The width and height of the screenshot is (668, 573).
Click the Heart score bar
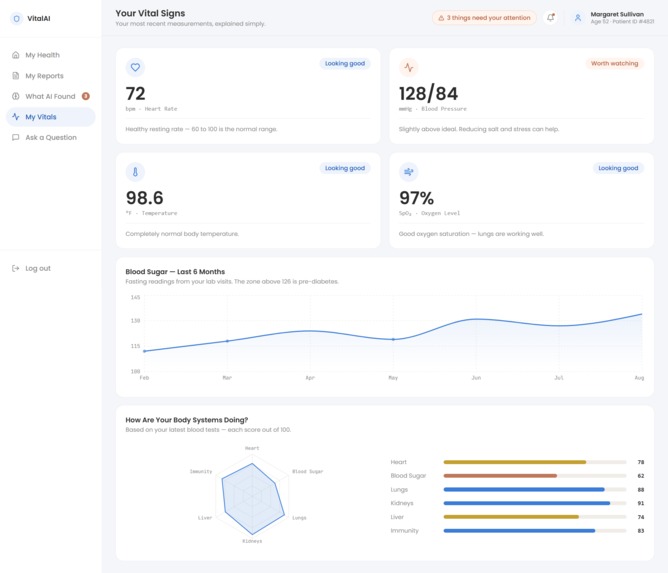click(535, 462)
